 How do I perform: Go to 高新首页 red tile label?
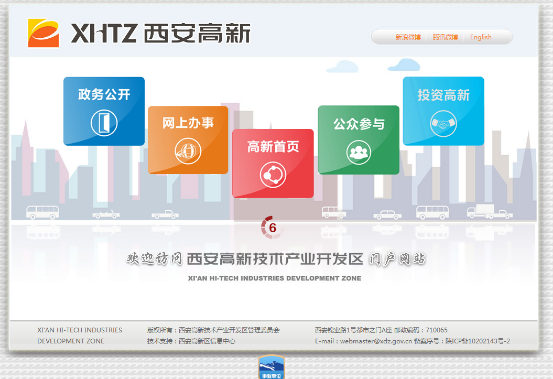pyautogui.click(x=273, y=146)
